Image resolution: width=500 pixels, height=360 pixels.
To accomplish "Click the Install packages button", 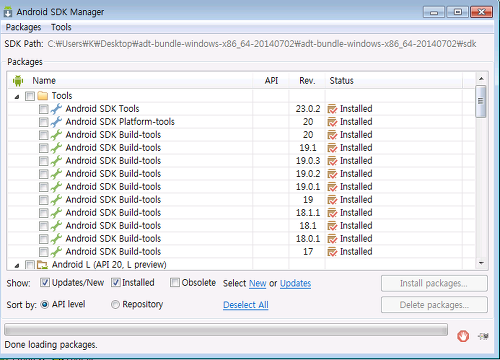I will [x=434, y=283].
